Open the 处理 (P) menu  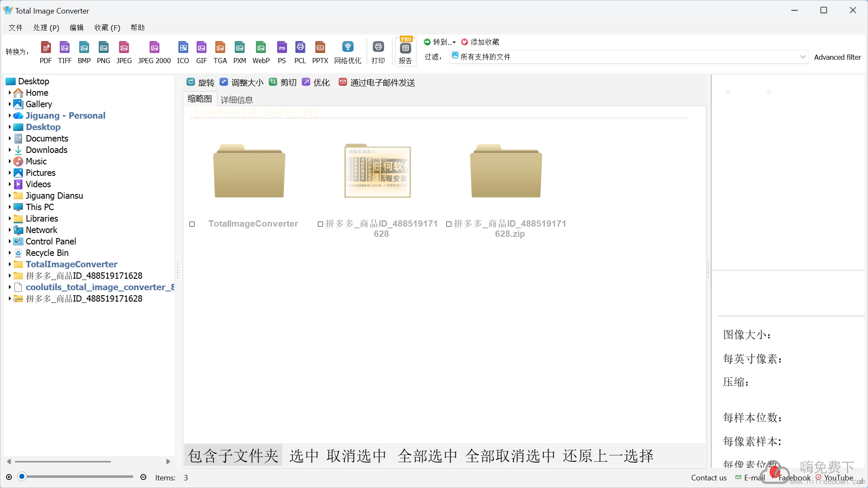coord(46,28)
